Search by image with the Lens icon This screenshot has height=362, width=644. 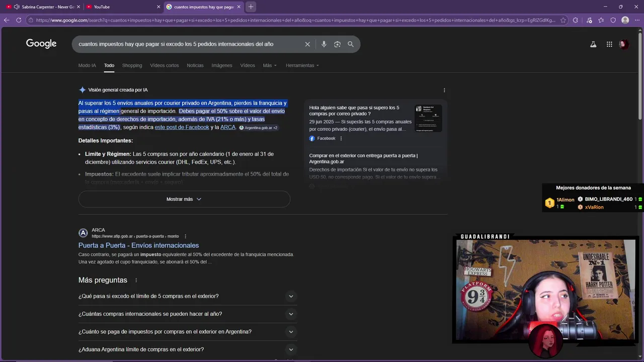pos(337,44)
